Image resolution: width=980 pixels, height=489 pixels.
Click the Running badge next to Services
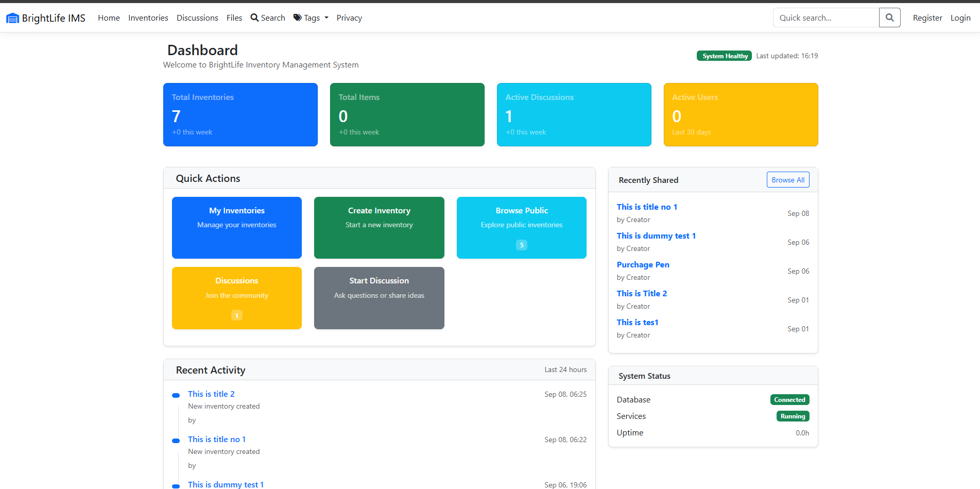793,416
